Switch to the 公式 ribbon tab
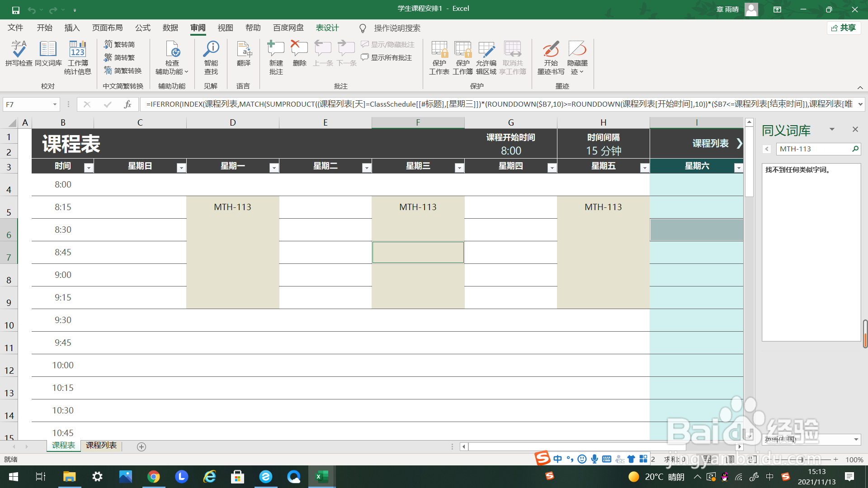Image resolution: width=868 pixels, height=488 pixels. 142,28
